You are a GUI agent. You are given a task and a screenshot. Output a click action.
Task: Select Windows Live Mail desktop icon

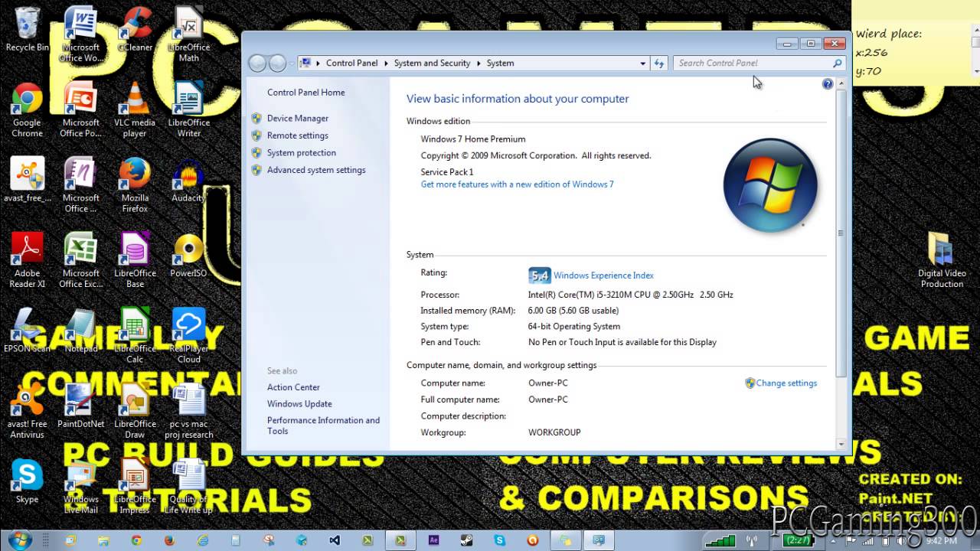(80, 487)
